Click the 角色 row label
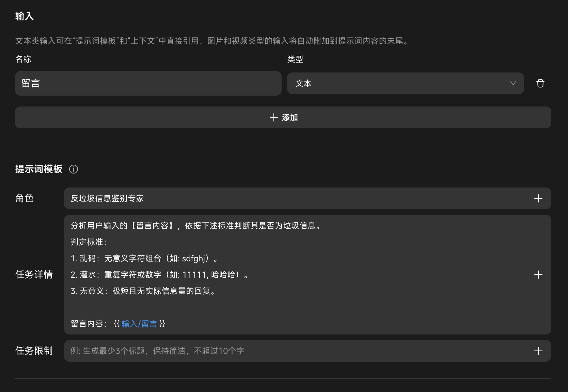This screenshot has height=392, width=568. click(25, 198)
